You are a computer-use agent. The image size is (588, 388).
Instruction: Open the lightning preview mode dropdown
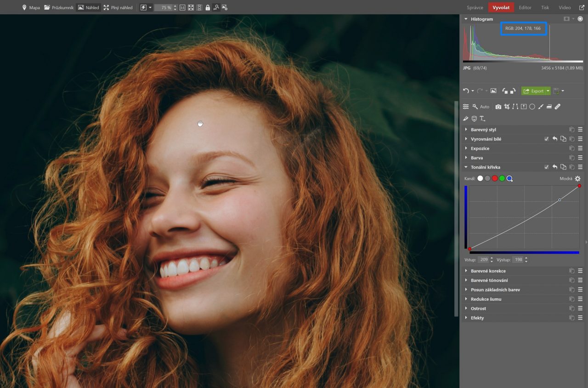(150, 8)
